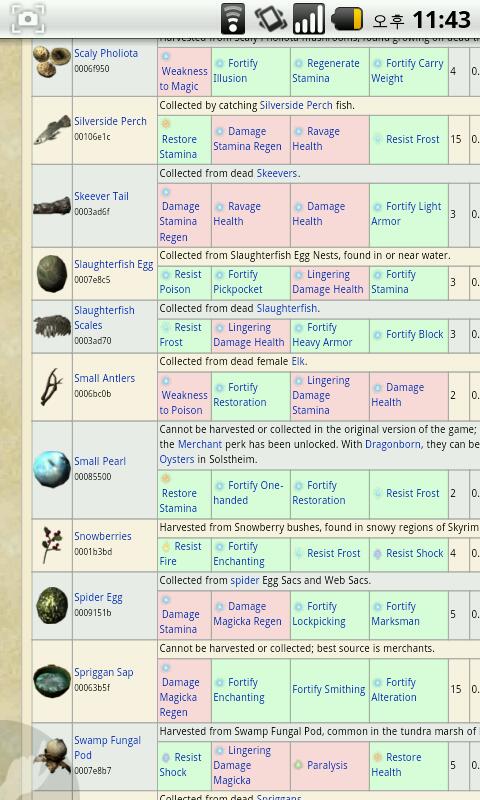Tap the screenshot capture icon in status bar

28,19
